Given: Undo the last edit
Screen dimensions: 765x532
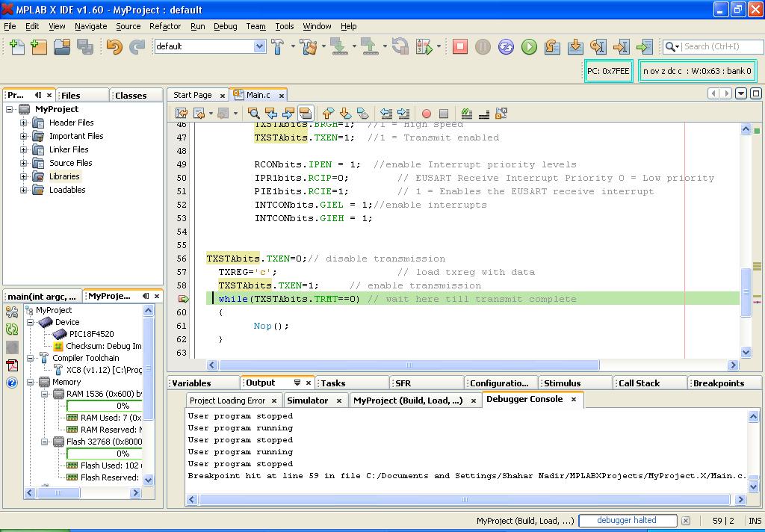Looking at the screenshot, I should pyautogui.click(x=114, y=46).
